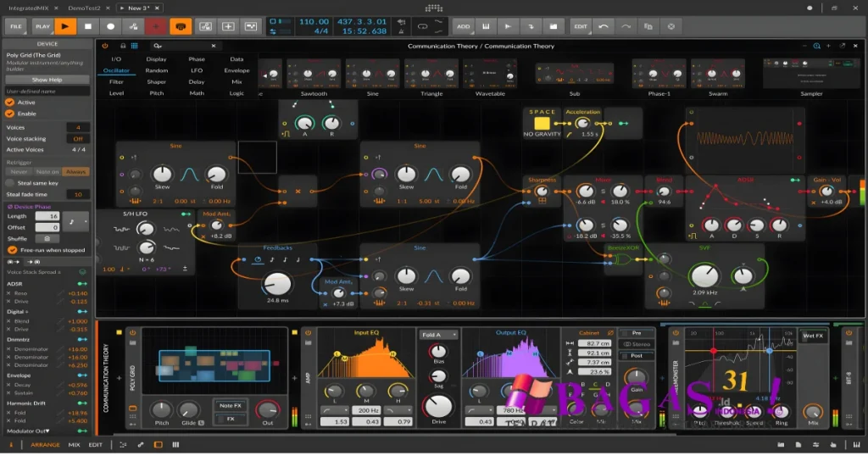868x456 pixels.
Task: Switch to the DemoTest2 project tab
Action: (84, 8)
